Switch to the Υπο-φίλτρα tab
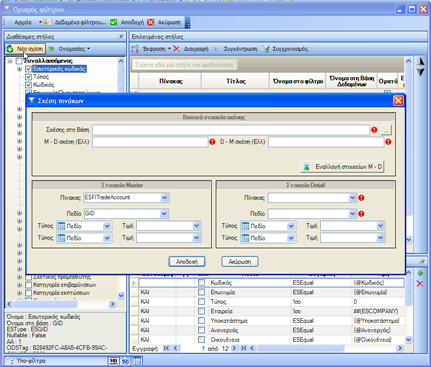The height and width of the screenshot is (367, 431). tap(31, 361)
